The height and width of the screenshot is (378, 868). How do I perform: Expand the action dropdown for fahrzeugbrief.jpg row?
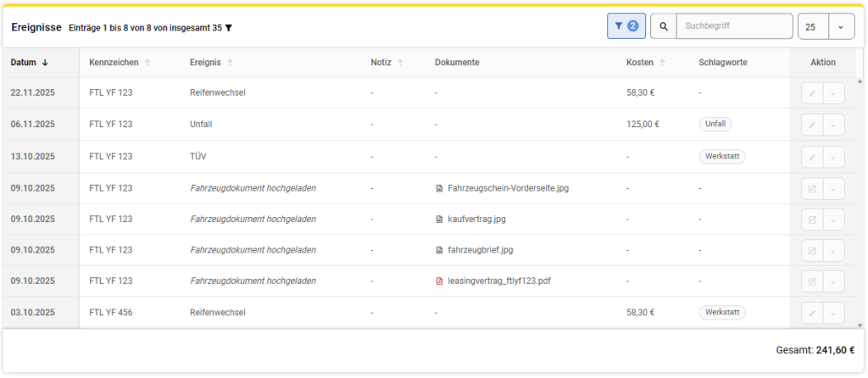pyautogui.click(x=833, y=251)
